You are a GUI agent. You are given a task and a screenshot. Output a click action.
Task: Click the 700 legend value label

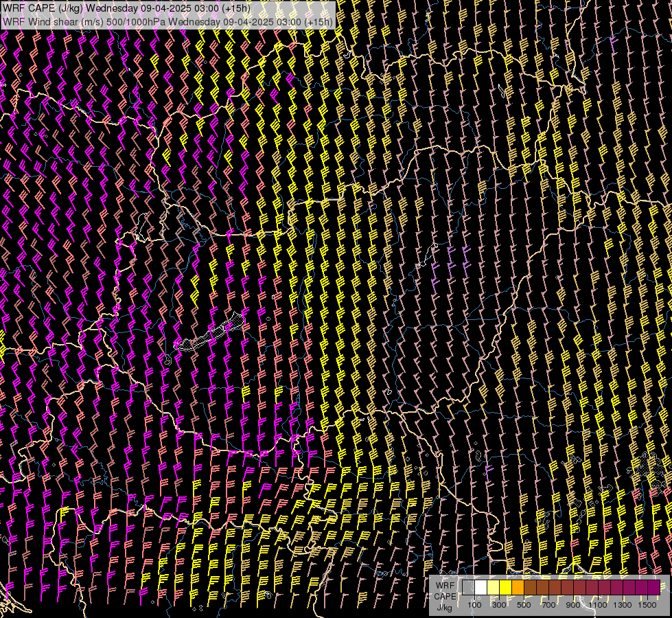[549, 605]
